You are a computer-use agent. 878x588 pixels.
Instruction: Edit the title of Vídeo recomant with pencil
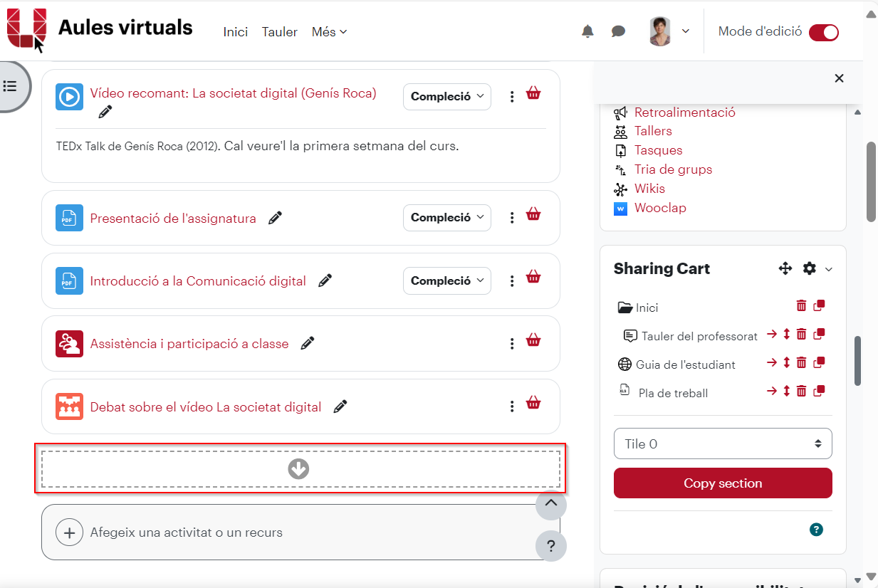coord(105,112)
